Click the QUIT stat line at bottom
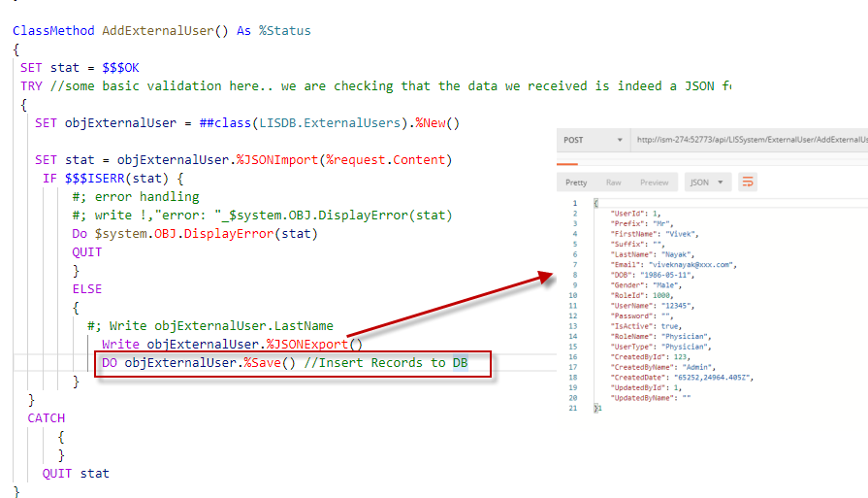Image resolution: width=868 pixels, height=498 pixels. [76, 474]
